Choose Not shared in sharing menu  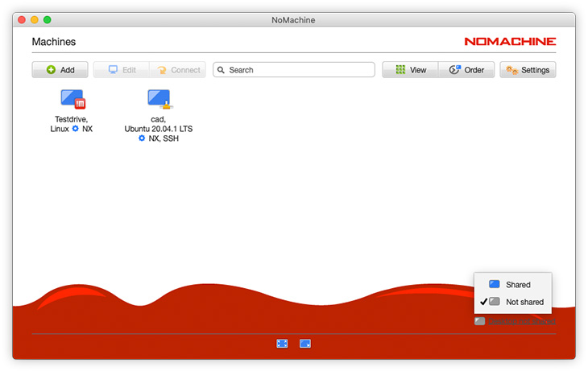[524, 302]
